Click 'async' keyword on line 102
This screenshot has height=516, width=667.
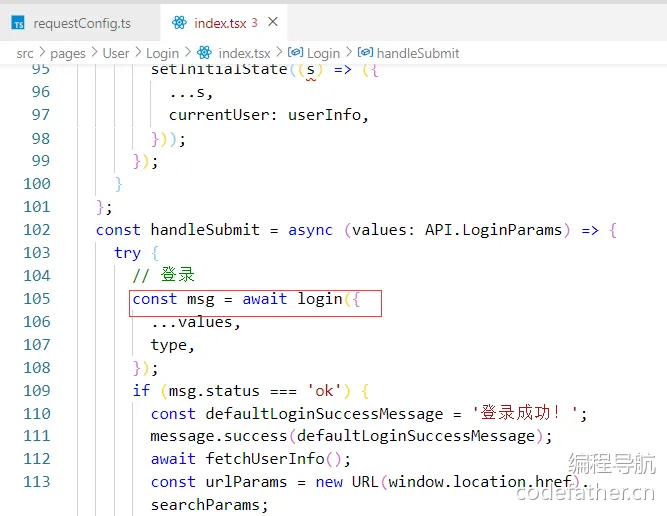coord(311,231)
